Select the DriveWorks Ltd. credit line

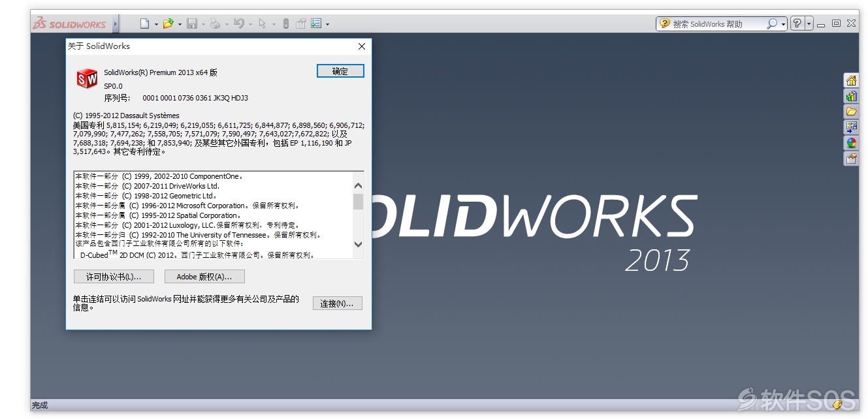tap(147, 186)
